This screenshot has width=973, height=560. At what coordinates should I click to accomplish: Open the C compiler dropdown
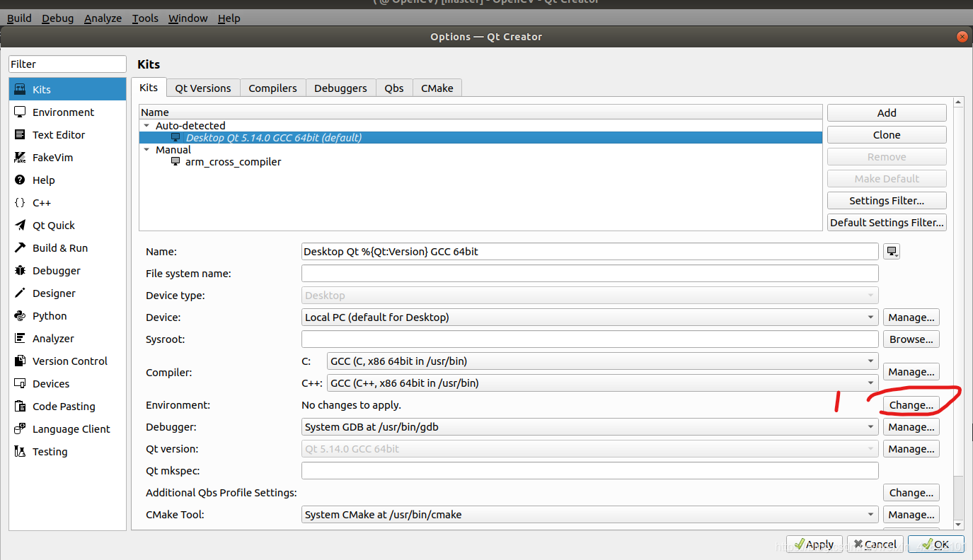click(x=603, y=361)
